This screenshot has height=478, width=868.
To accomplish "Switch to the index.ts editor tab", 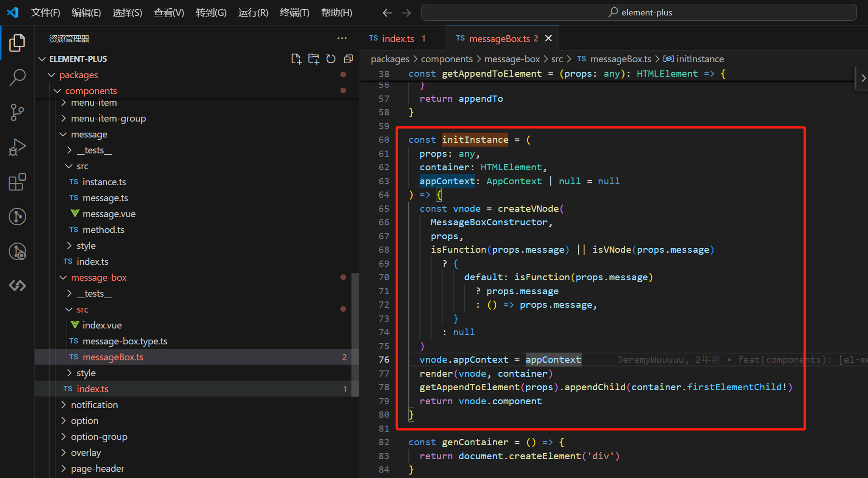I will pyautogui.click(x=397, y=39).
